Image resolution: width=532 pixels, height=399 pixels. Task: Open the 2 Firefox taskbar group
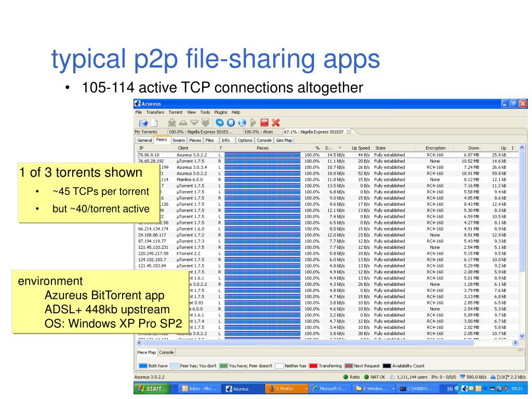pyautogui.click(x=287, y=389)
